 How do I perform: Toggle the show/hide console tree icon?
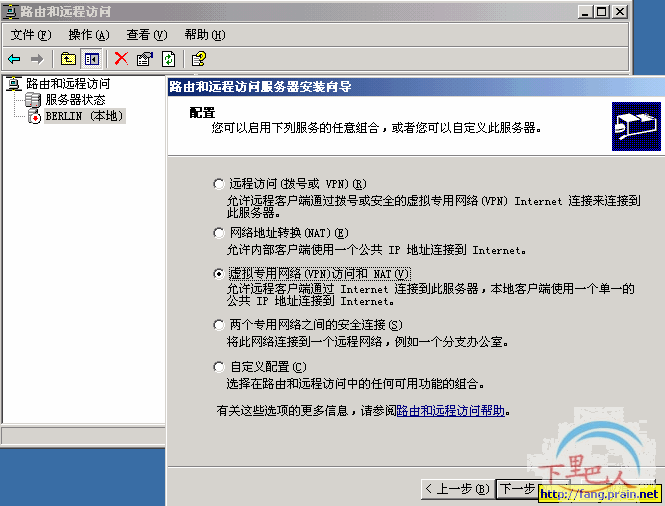point(92,59)
